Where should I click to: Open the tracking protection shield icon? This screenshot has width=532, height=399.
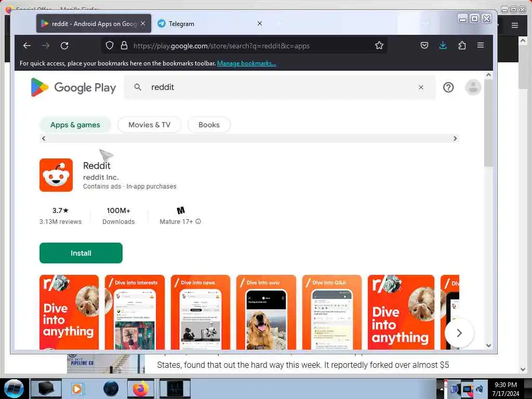coord(109,46)
